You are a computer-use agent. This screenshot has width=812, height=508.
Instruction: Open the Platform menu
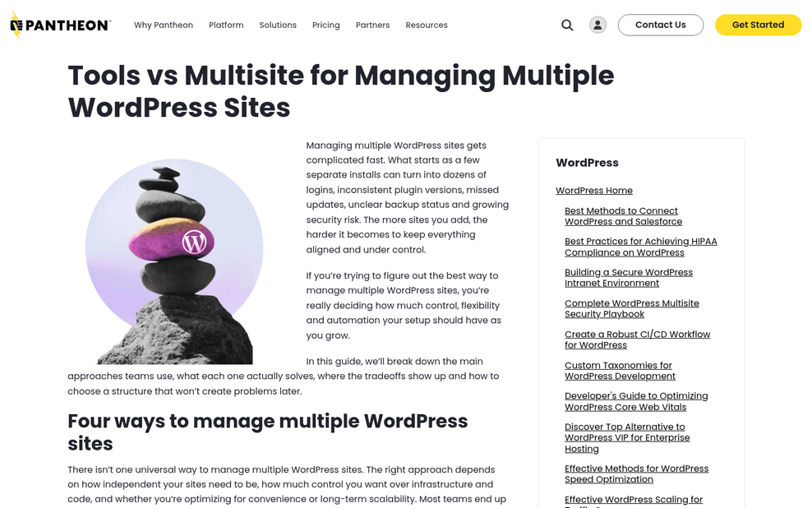coord(226,25)
